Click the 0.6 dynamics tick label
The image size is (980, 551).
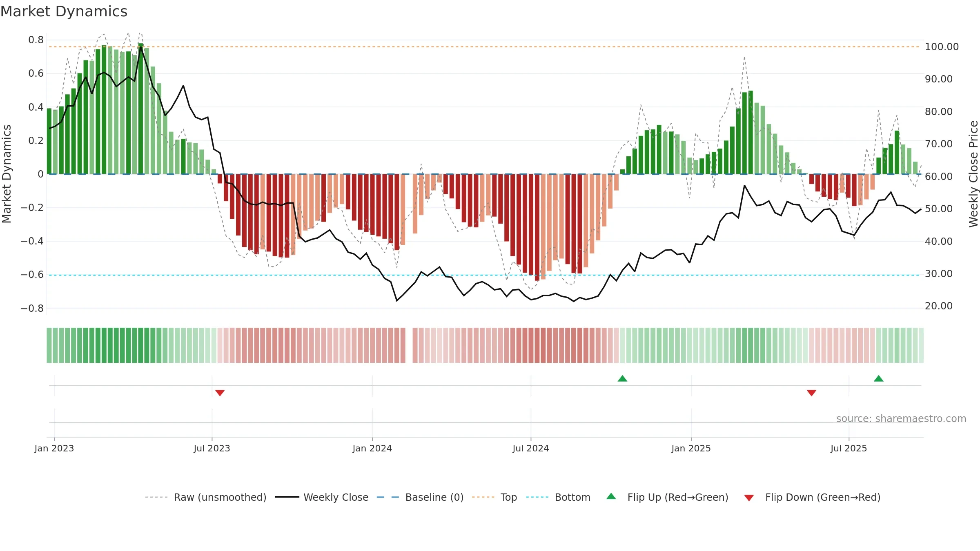(x=36, y=73)
